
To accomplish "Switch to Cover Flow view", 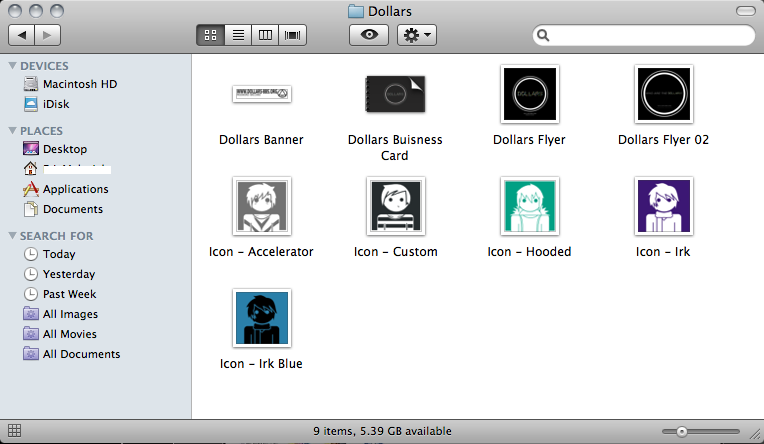I will point(293,35).
